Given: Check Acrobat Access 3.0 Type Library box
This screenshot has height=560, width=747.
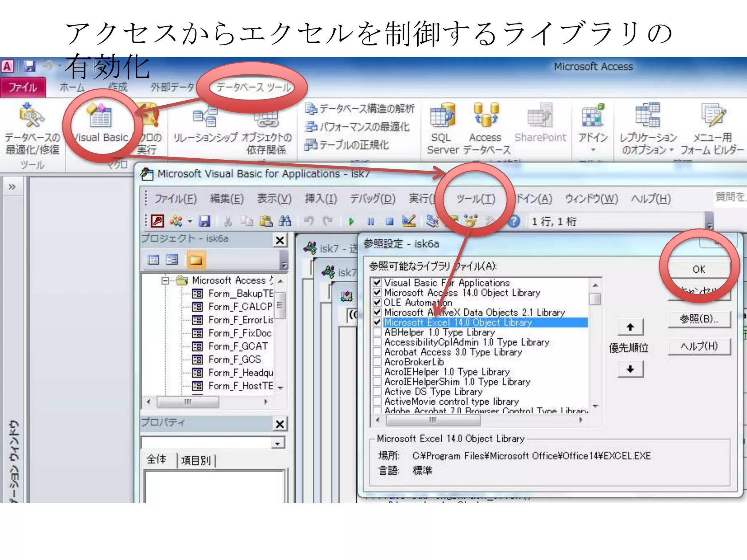Looking at the screenshot, I should (378, 352).
